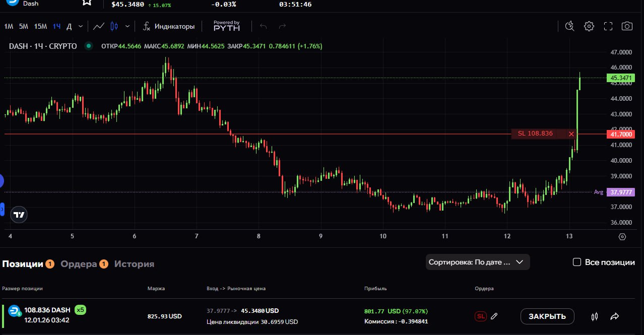
Task: Switch to the line chart type icon
Action: (x=99, y=26)
